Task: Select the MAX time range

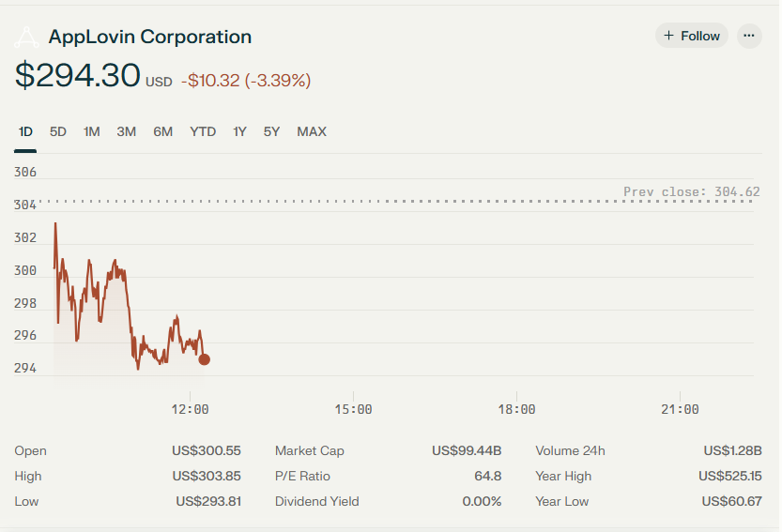Action: (x=312, y=131)
